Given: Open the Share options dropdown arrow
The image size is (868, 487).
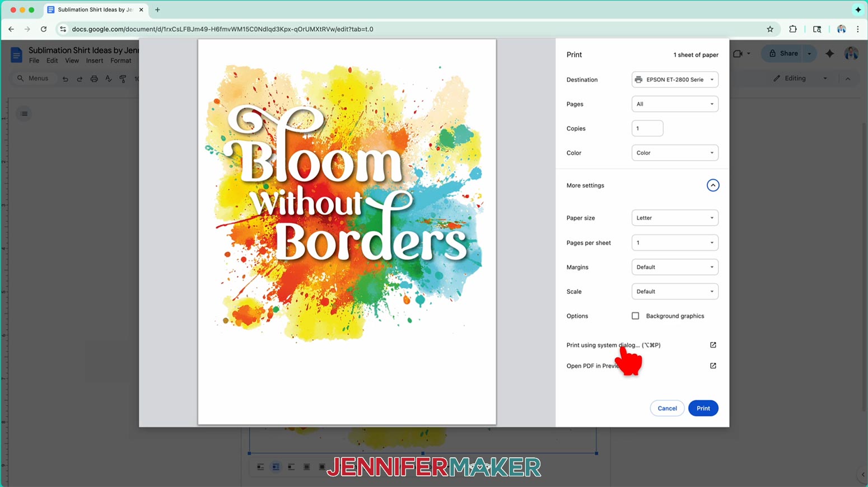Looking at the screenshot, I should tap(809, 54).
